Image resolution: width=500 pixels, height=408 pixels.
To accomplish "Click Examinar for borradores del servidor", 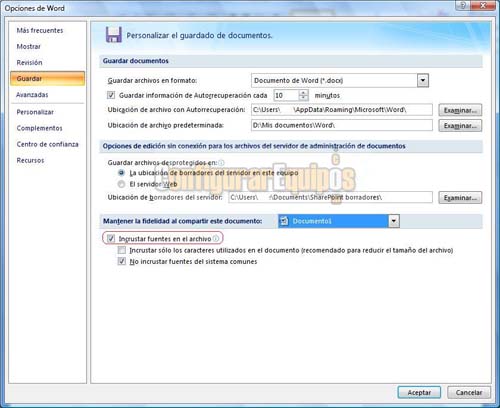I will point(460,198).
